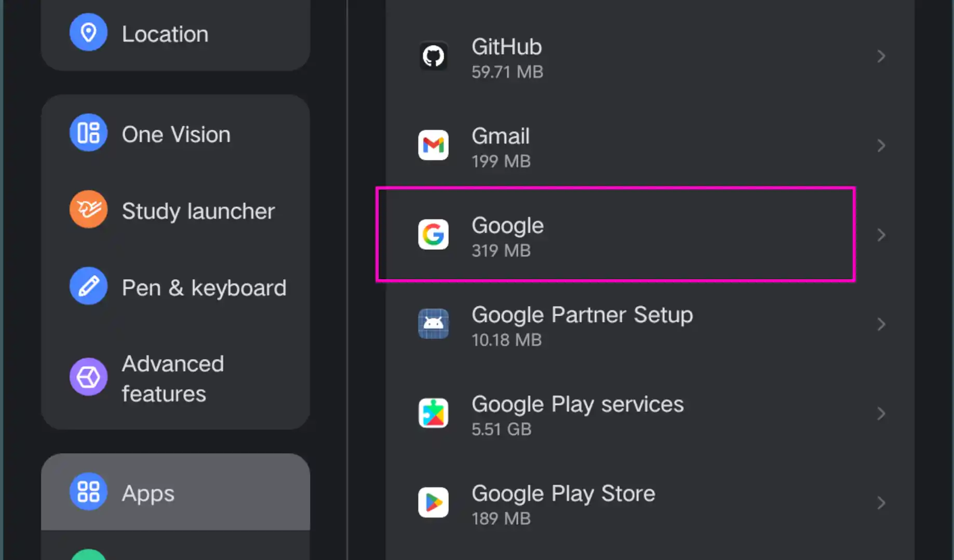The image size is (954, 560).
Task: Open Google Play Store app info
Action: coord(649,503)
